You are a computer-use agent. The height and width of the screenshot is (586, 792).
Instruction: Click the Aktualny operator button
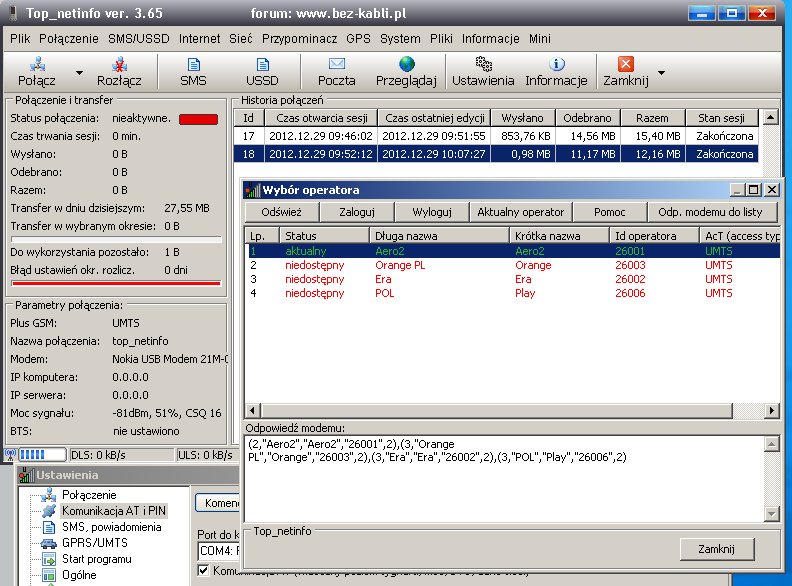point(520,212)
